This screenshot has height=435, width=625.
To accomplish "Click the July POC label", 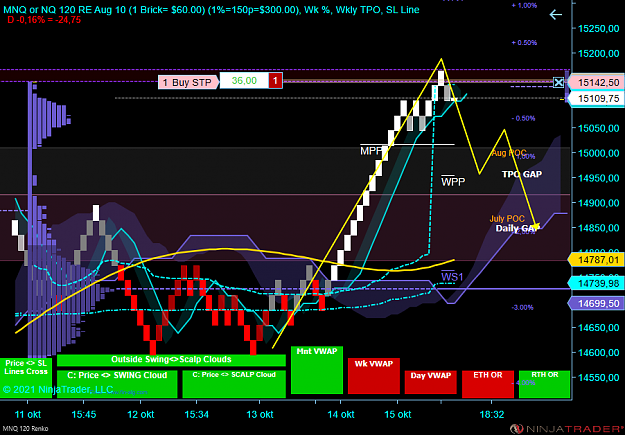I will point(507,218).
